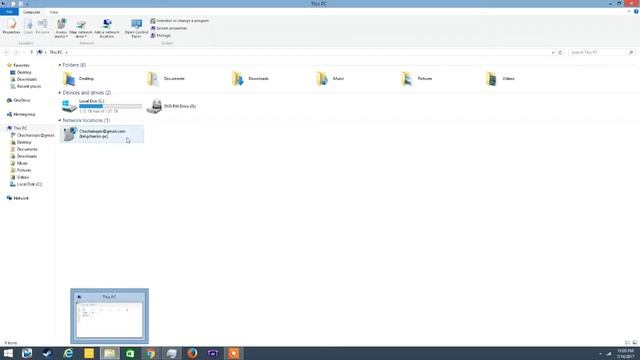
Task: Select Local Disk (C:) drive
Action: (102, 106)
